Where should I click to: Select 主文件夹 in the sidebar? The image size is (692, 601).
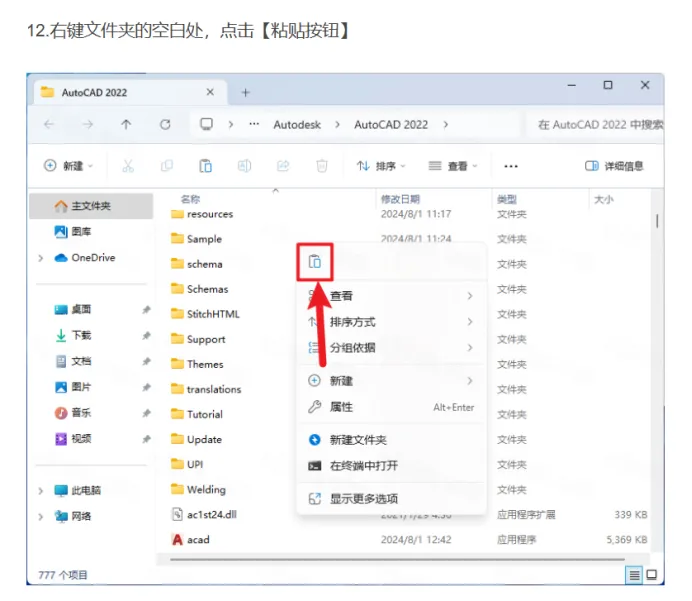pyautogui.click(x=91, y=206)
